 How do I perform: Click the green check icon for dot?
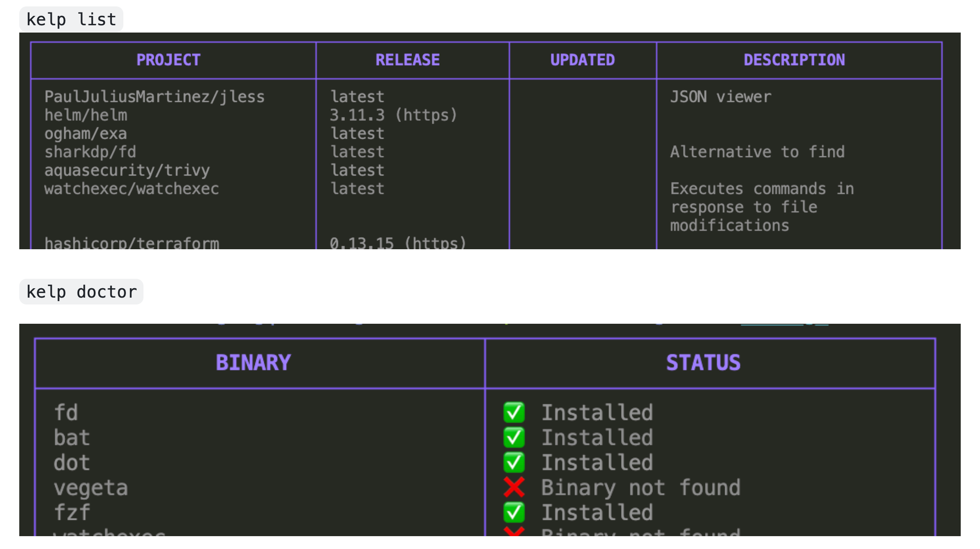click(514, 462)
